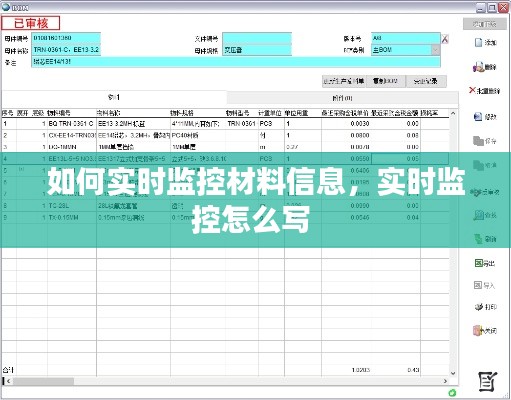The width and height of the screenshot is (511, 400).
Task: Click the green status icon in bottom bar
Action: point(452,393)
